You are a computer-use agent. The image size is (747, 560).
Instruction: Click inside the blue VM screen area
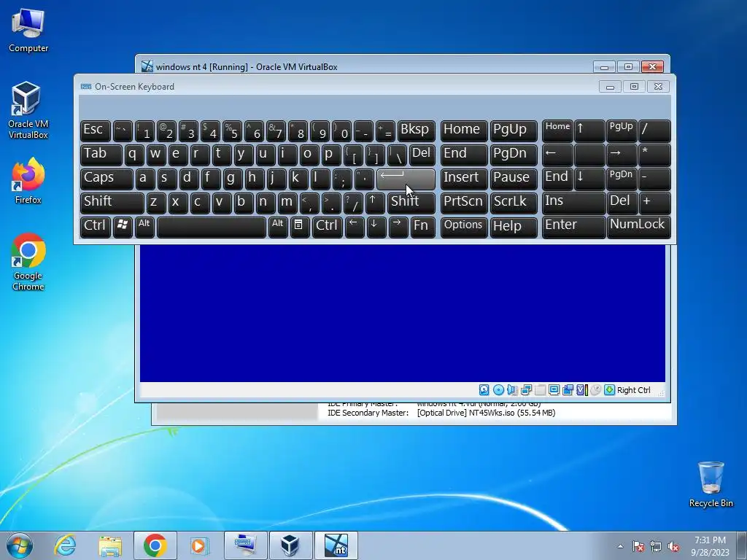[x=402, y=313]
